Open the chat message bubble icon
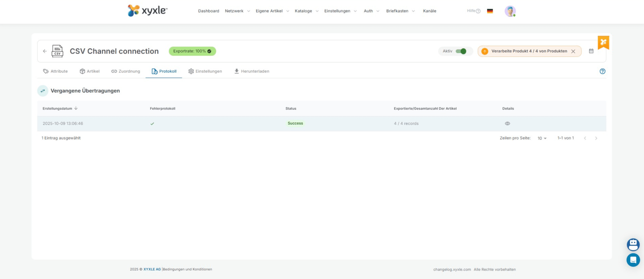 633,260
